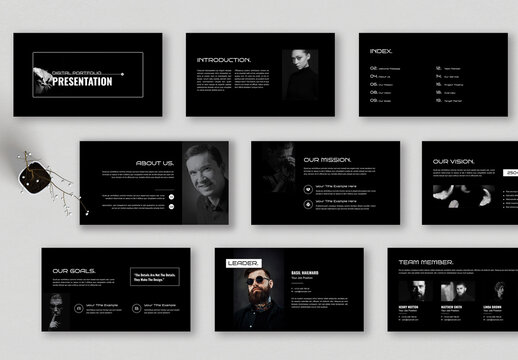This screenshot has width=518, height=360.
Task: Select the bearded man with sunglasses photo
Action: coord(259,290)
